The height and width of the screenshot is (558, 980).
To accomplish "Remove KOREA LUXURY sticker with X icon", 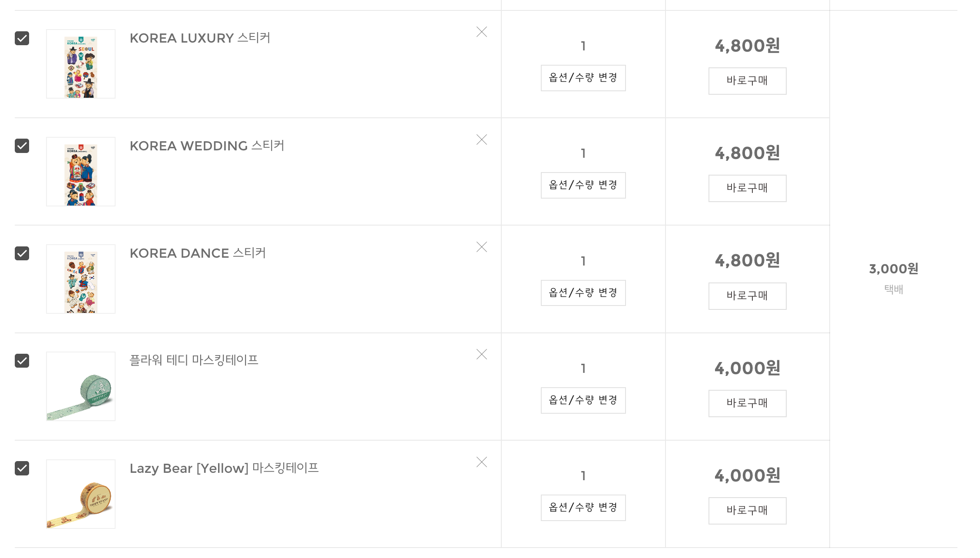I will pos(481,32).
